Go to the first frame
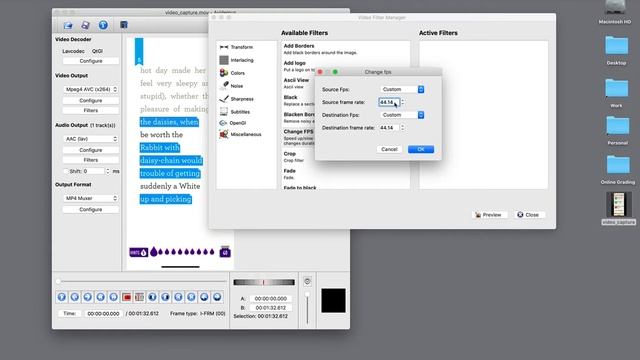Screen dimensions: 640x360 (x=178, y=297)
